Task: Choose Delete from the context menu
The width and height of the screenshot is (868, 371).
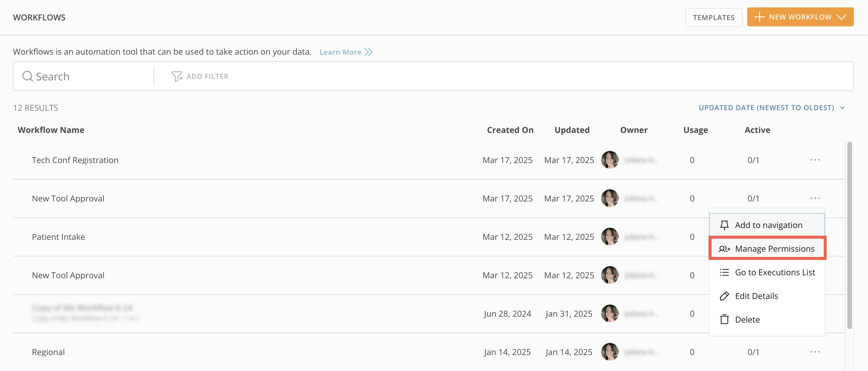Action: tap(747, 319)
